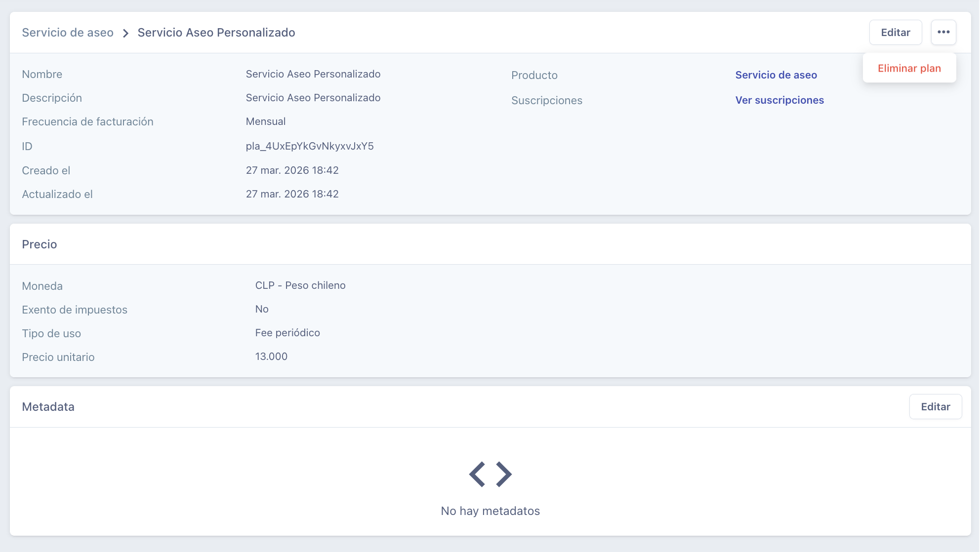Open Ver suscripciones link

pyautogui.click(x=779, y=100)
